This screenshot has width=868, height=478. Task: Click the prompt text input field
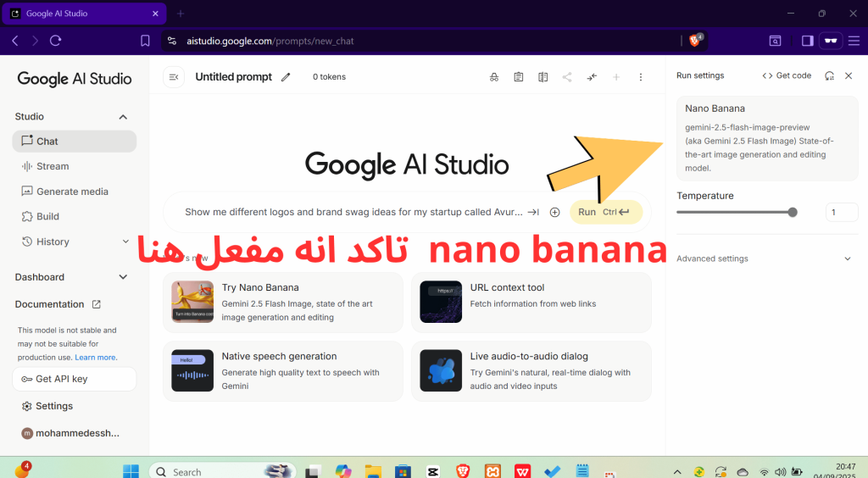pos(353,212)
